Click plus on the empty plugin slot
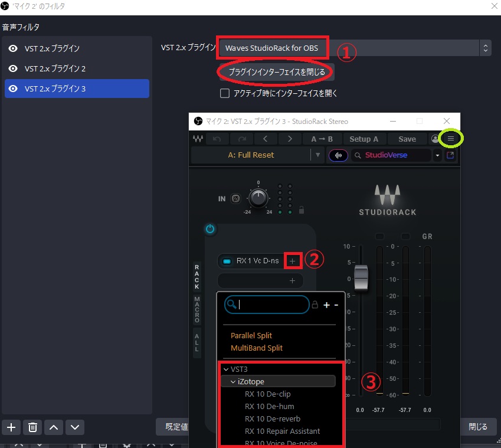The image size is (501, 448). [292, 280]
